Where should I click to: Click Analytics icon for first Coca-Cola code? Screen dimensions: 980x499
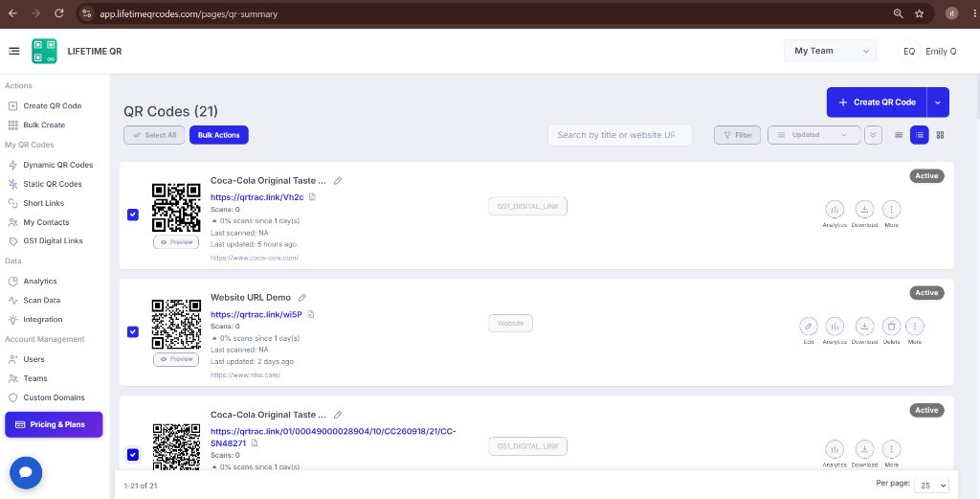coord(835,209)
